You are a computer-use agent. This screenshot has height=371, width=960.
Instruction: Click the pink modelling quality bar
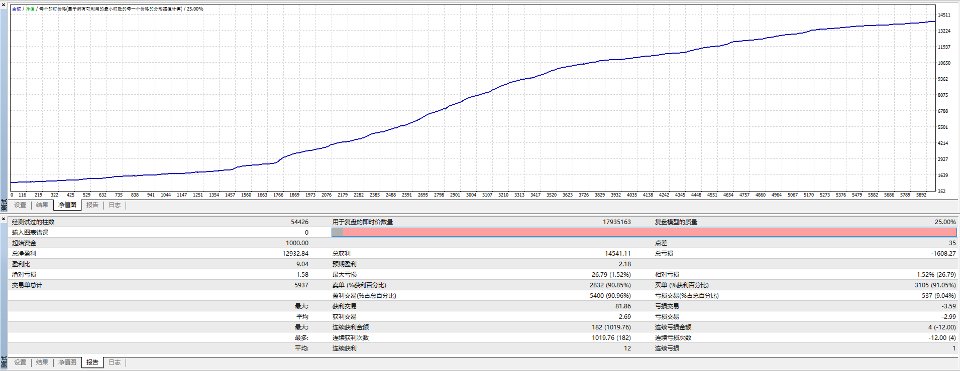(649, 232)
